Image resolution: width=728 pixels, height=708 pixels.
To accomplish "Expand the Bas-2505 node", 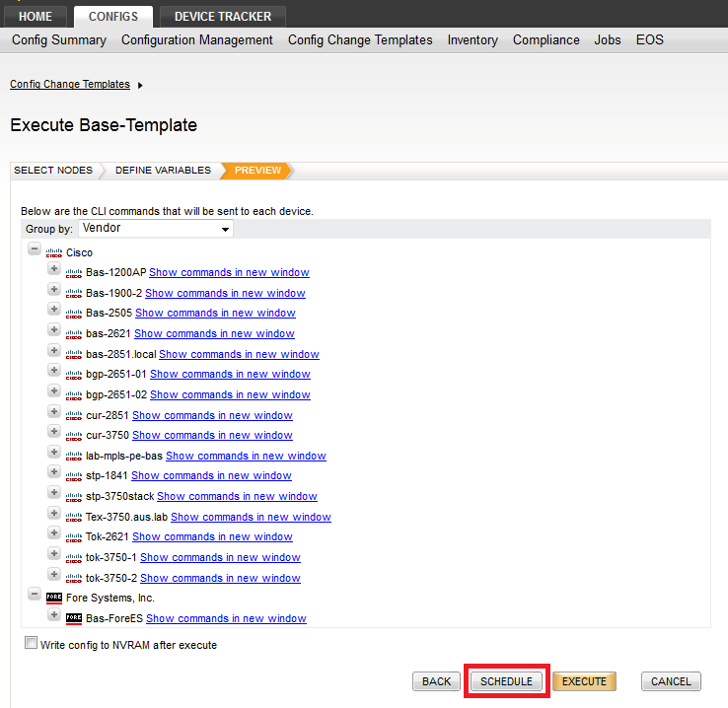I will [54, 309].
